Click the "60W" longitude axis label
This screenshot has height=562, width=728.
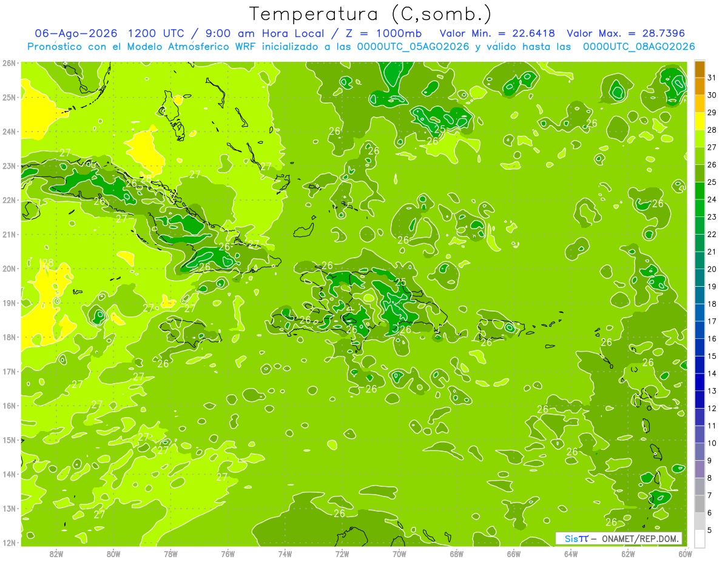(x=685, y=554)
